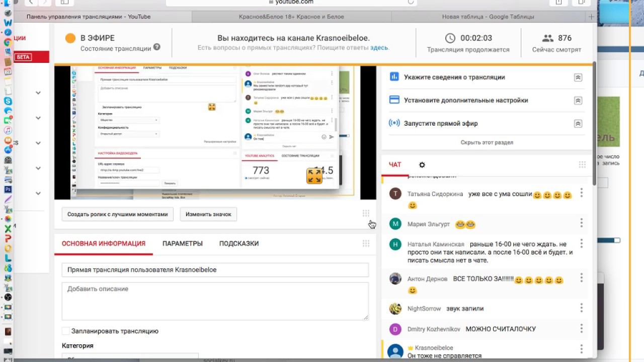Click the stream title input field
Viewport: 644px width, 362px height.
(x=215, y=269)
